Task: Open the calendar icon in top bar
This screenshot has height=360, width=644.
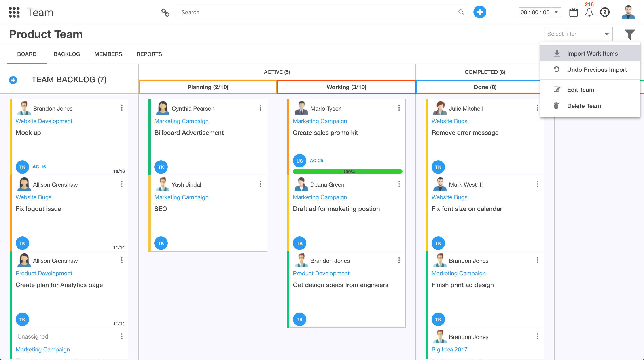Action: click(x=573, y=12)
